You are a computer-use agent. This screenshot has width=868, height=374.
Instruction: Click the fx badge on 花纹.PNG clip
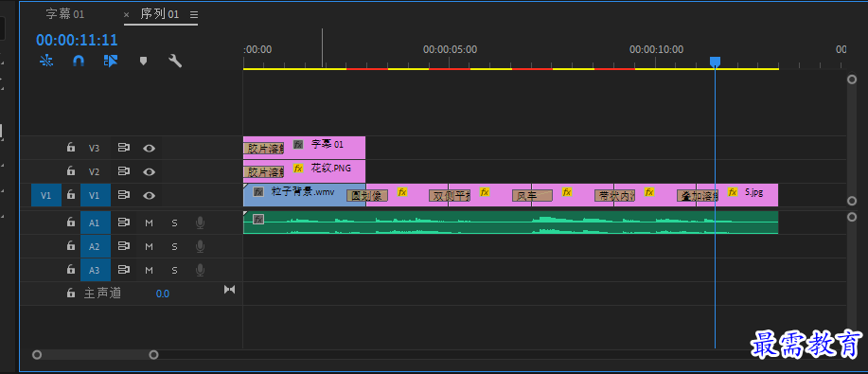click(x=298, y=168)
